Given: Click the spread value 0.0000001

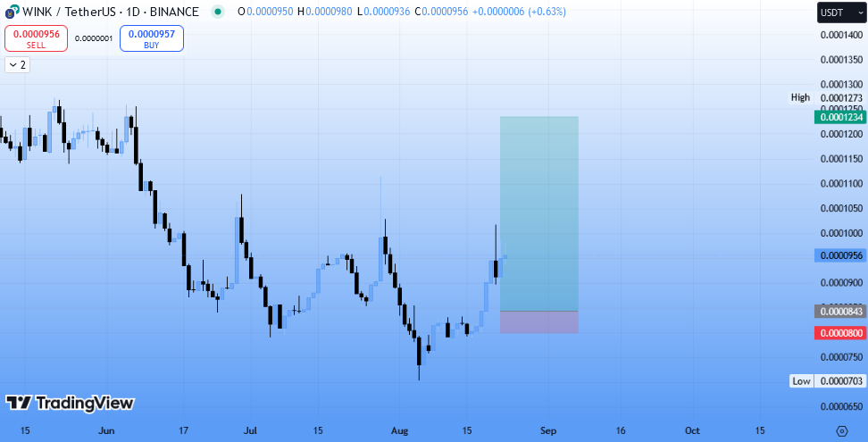Looking at the screenshot, I should pos(94,38).
